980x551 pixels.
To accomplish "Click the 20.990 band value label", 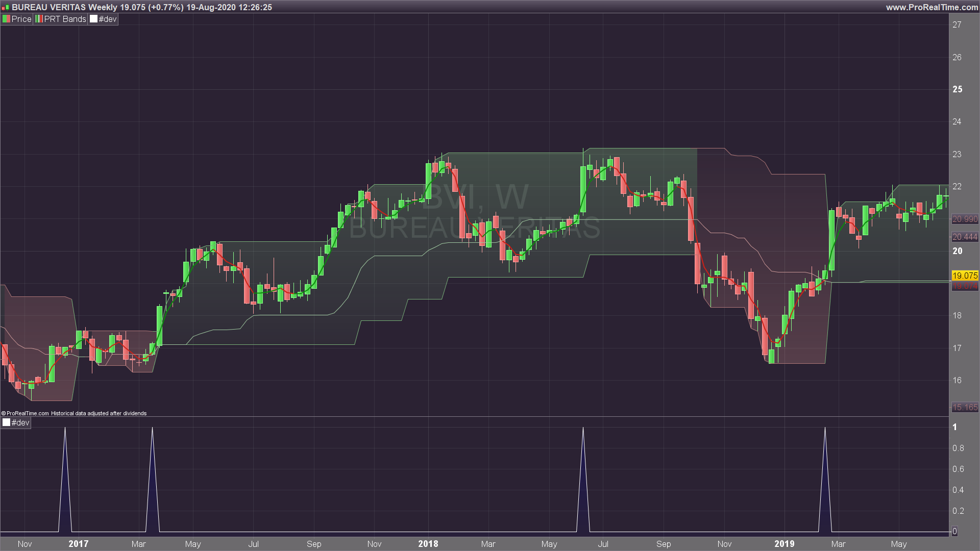I will pos(965,219).
